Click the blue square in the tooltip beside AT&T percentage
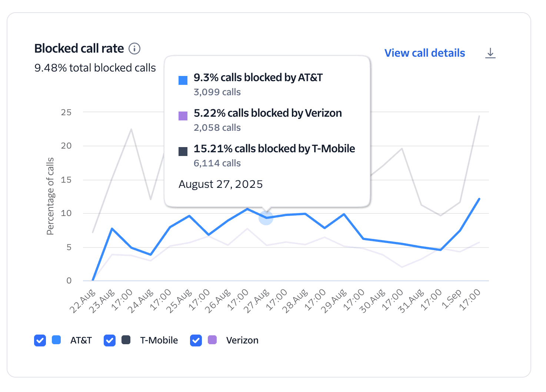Image resolution: width=546 pixels, height=392 pixels. point(183,80)
